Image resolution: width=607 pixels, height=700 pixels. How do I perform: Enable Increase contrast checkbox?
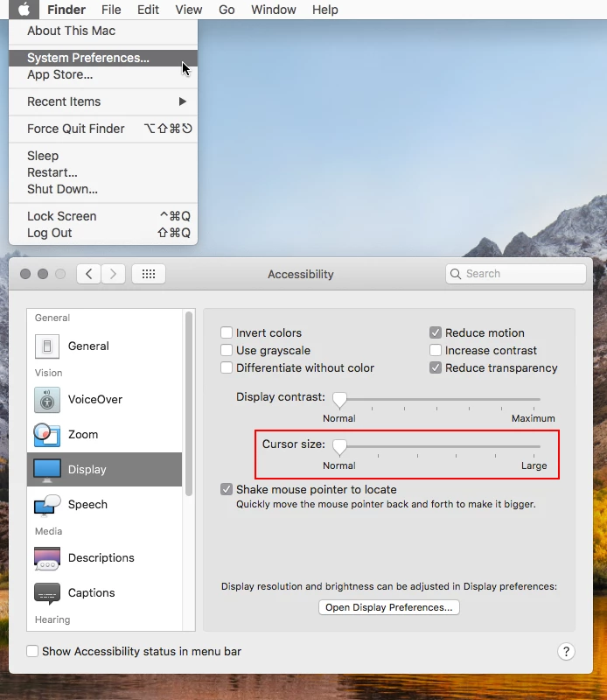[x=436, y=350]
